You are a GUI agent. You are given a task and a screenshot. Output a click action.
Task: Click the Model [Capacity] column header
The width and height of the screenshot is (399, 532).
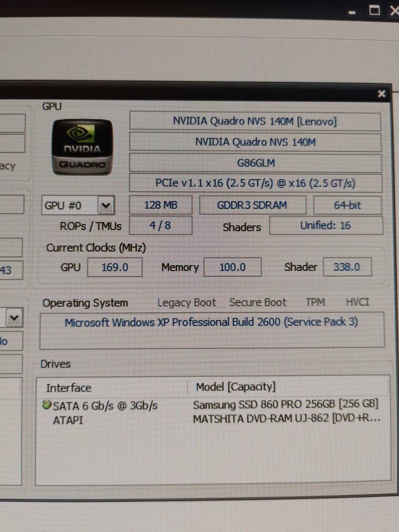click(236, 387)
